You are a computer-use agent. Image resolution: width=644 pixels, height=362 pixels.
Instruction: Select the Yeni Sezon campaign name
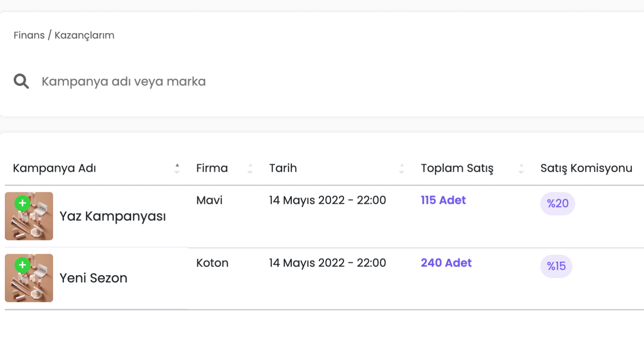click(93, 278)
